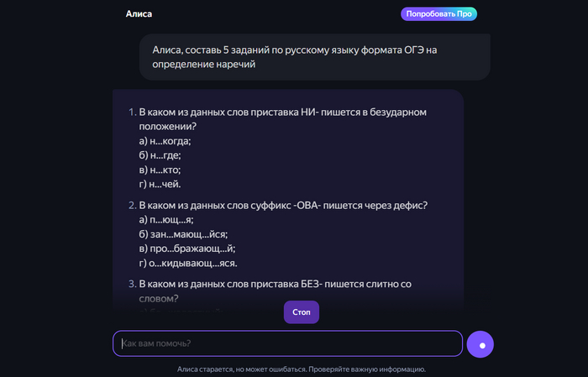Open the Попробовать Про offer
This screenshot has height=377, width=588.
(x=438, y=14)
